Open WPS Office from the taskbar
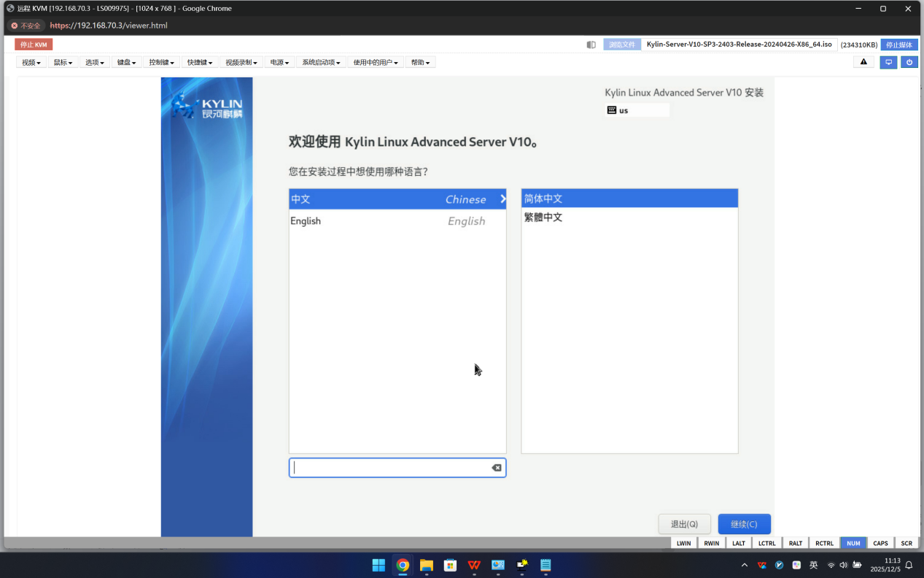This screenshot has height=578, width=924. pyautogui.click(x=474, y=565)
